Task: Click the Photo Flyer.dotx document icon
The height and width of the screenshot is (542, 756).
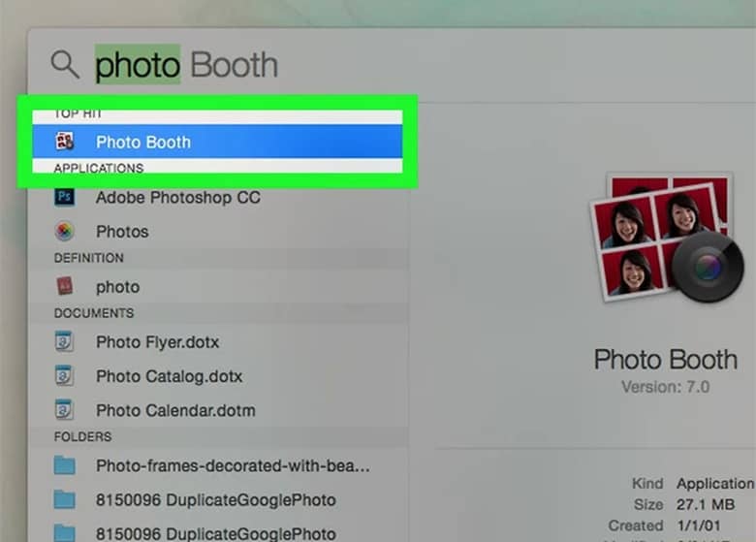Action: 65,341
